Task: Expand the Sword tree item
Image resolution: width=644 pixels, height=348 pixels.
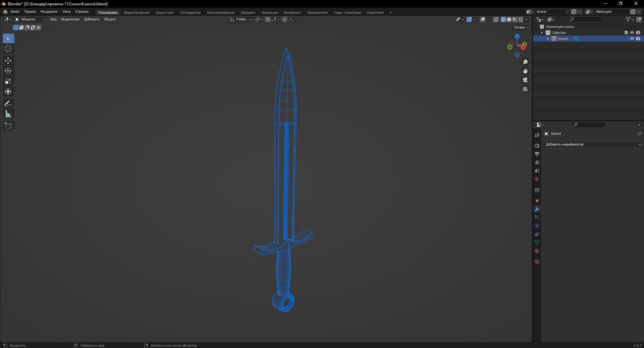Action: point(548,39)
